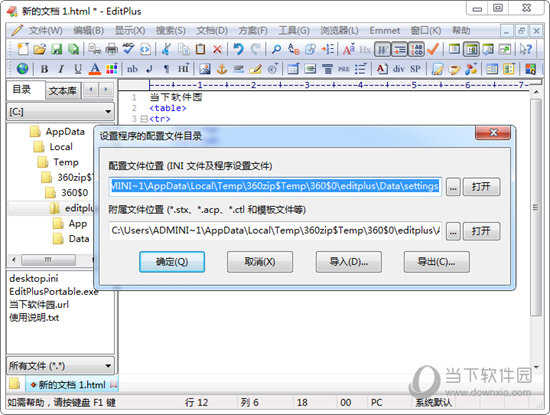The height and width of the screenshot is (415, 550).
Task: Click the red X delete icon
Action: point(217,49)
